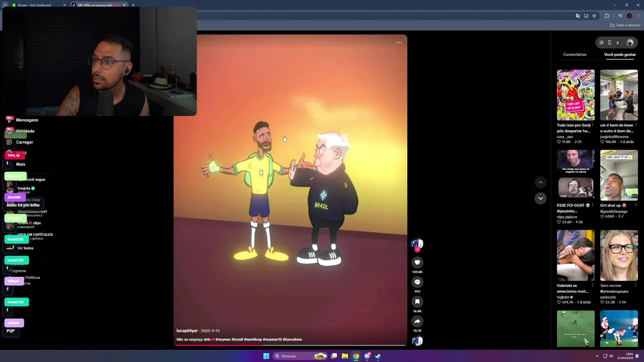Open lucapl4yer creator name below video
Screen dimensions: 644x362
click(187, 331)
